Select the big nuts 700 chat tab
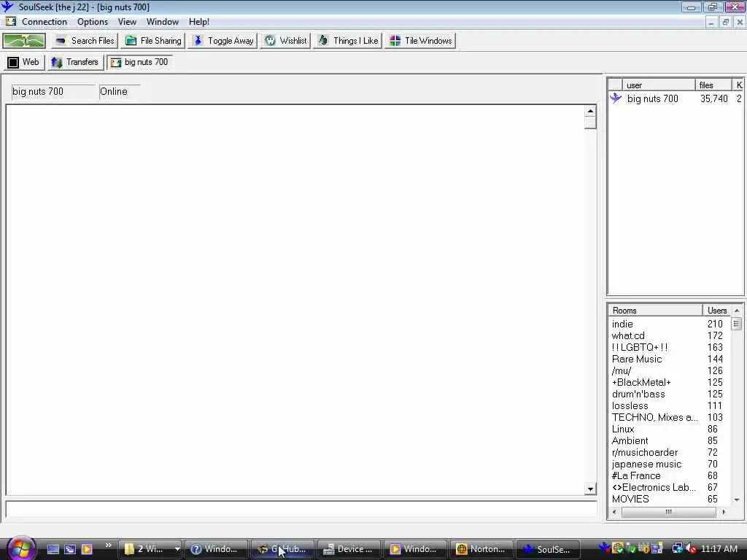 tap(139, 63)
